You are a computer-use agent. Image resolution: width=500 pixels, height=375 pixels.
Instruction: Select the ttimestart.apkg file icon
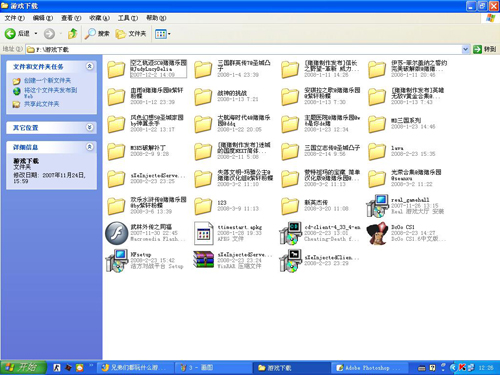203,233
